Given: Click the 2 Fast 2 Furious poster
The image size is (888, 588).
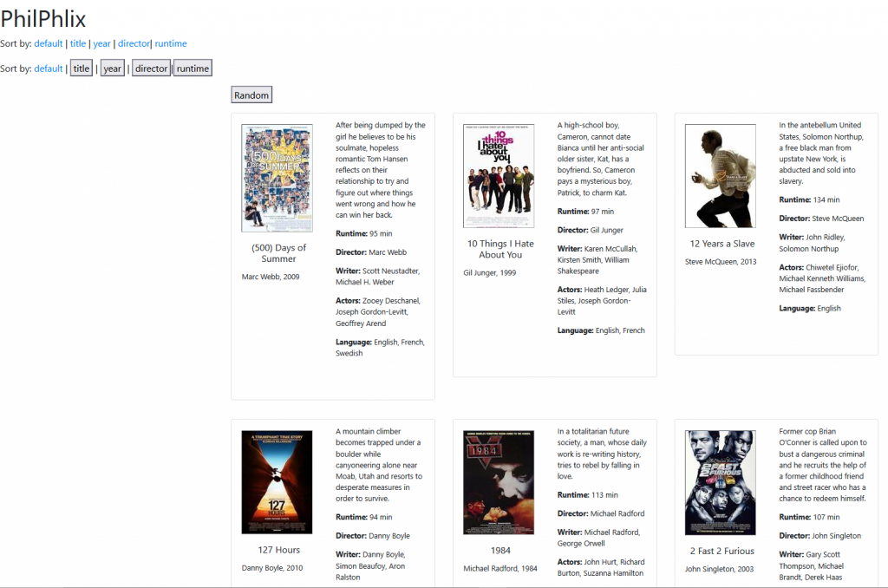Looking at the screenshot, I should click(x=720, y=482).
